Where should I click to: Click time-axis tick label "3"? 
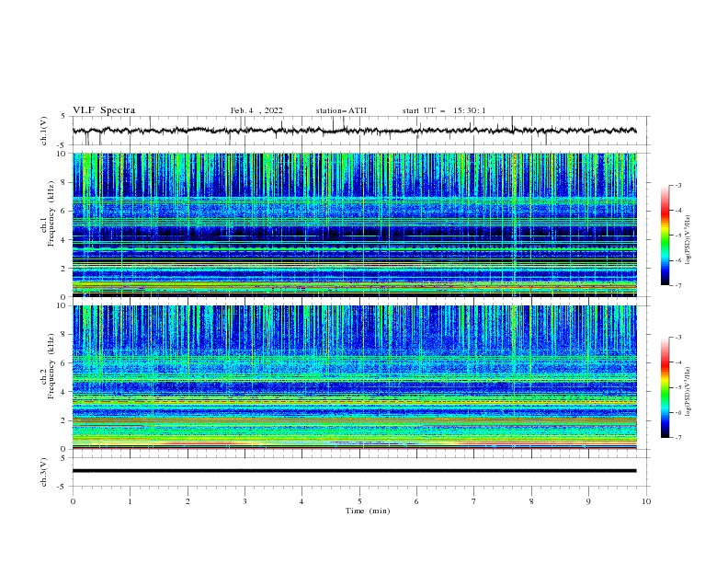click(245, 501)
